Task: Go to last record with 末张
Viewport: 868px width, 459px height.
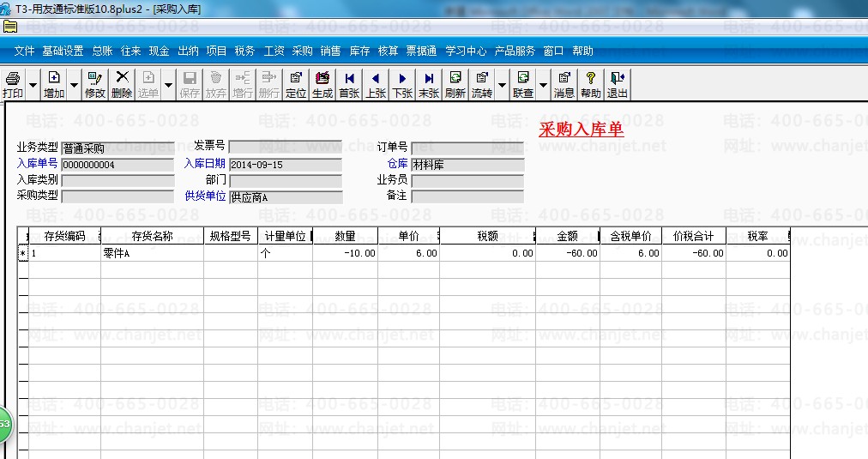Action: pos(429,85)
